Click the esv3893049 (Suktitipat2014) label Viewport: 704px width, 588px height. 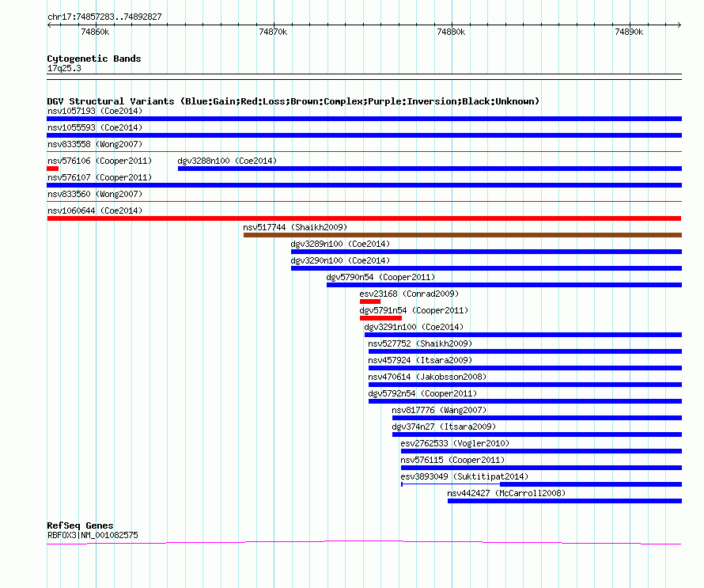464,476
